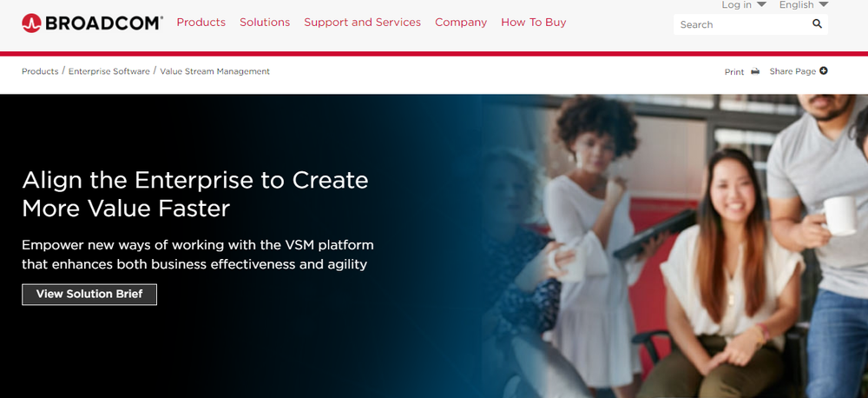The width and height of the screenshot is (868, 398).
Task: Go to Enterprise Software breadcrumb link
Action: [x=109, y=71]
